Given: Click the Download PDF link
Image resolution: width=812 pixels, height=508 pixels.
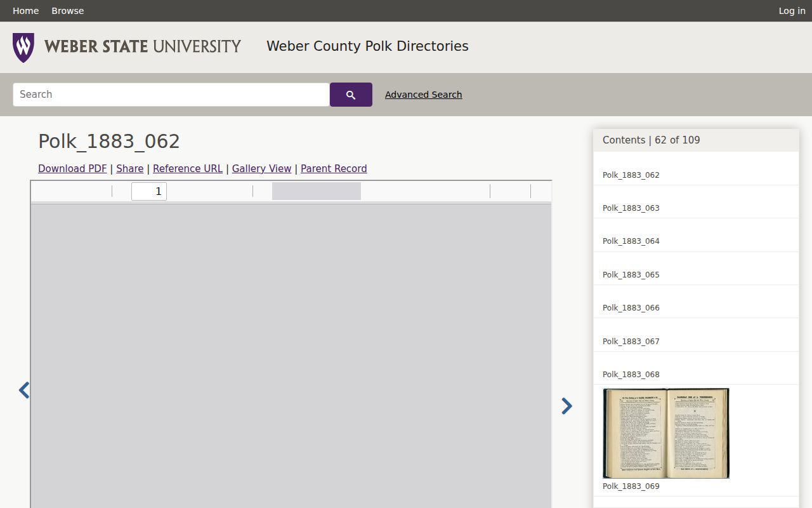Looking at the screenshot, I should click(x=72, y=168).
